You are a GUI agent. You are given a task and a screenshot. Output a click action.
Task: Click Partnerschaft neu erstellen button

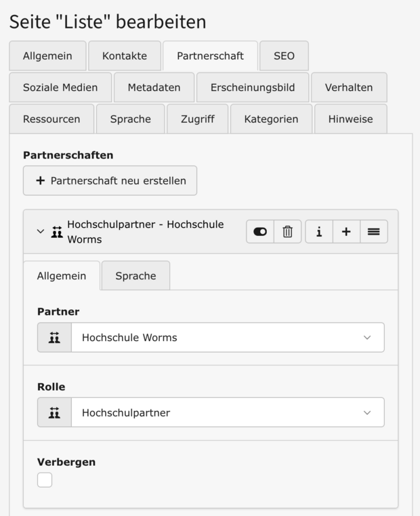[x=110, y=181]
